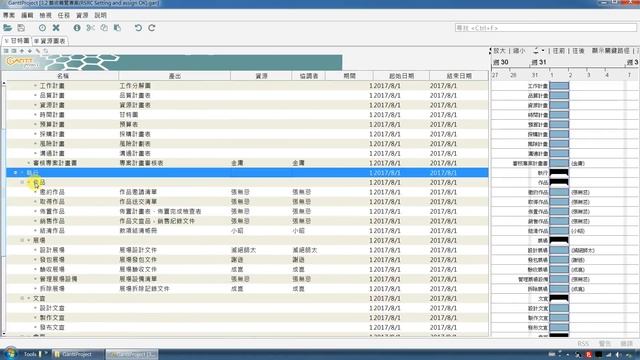Screen dimensions: 640x360
Task: Click scroll-down arrow of task list
Action: 4,334
